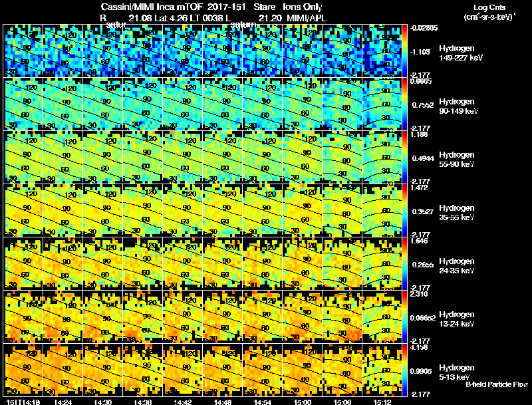
Task: Open the Hydrogen 55-90 keV image above 15:00
Action: pos(303,157)
